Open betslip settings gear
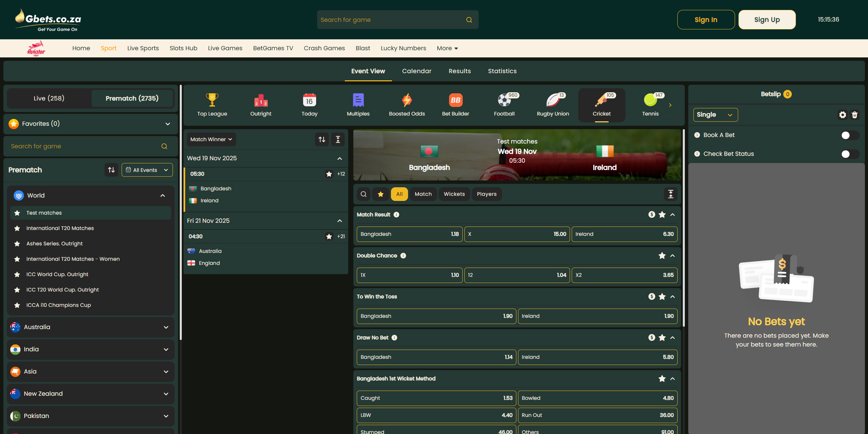The image size is (868, 434). click(x=843, y=115)
